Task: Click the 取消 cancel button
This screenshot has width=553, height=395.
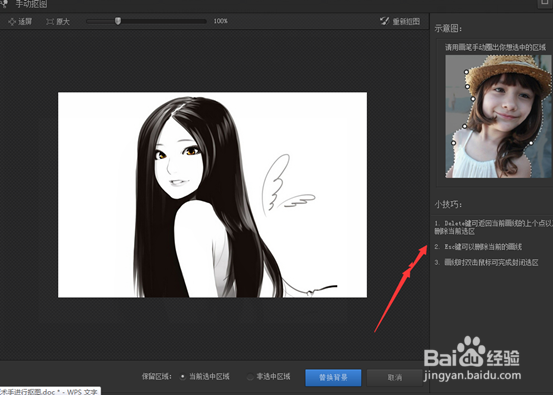Action: tap(394, 378)
